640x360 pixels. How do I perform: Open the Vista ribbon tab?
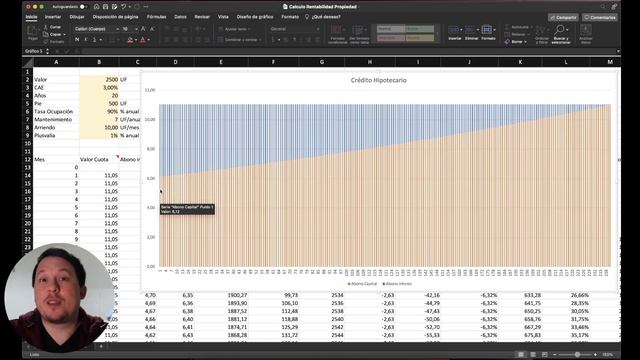click(x=223, y=17)
